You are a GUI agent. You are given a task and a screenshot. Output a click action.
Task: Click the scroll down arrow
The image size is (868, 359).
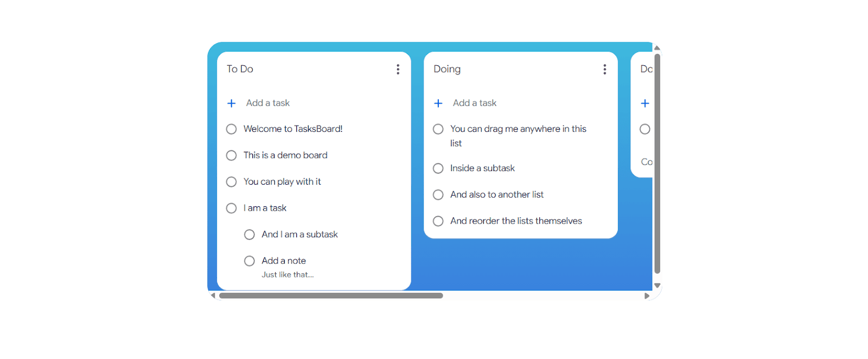click(x=657, y=286)
